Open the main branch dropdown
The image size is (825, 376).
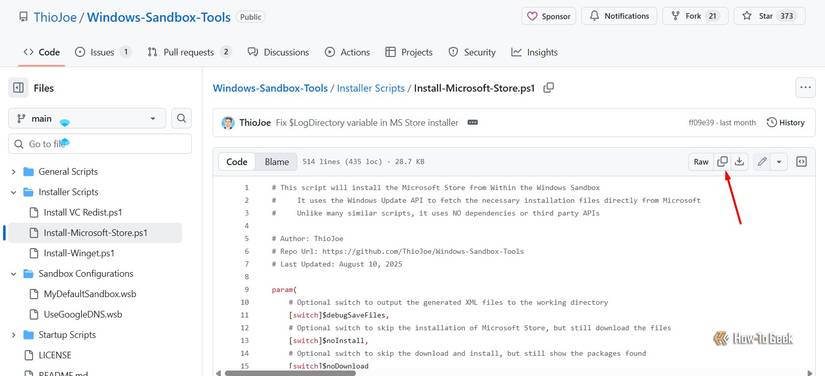(x=87, y=118)
